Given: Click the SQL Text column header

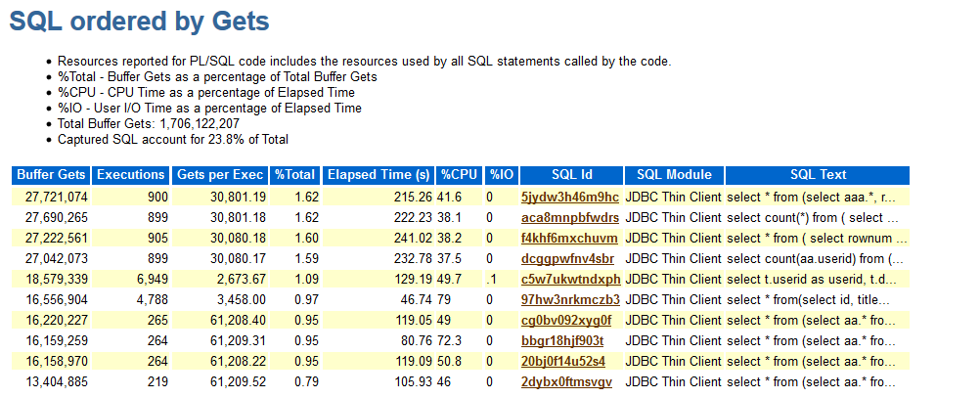Looking at the screenshot, I should (x=818, y=175).
